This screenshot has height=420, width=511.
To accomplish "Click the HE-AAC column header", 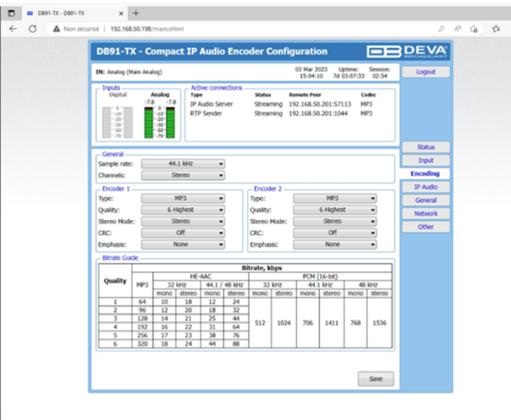I will click(201, 277).
